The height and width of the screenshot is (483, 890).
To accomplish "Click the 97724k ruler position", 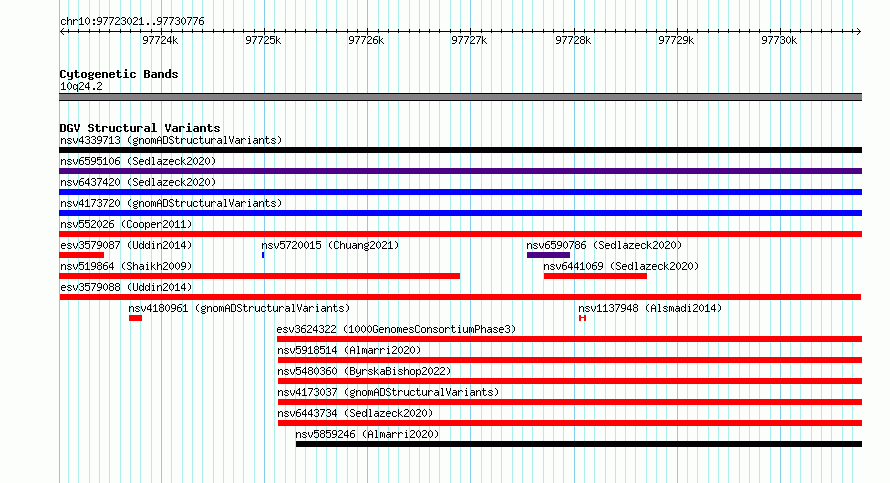I will (x=160, y=40).
